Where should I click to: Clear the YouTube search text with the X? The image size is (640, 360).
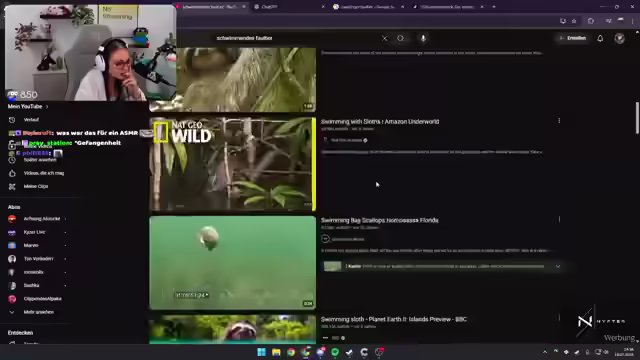(384, 38)
